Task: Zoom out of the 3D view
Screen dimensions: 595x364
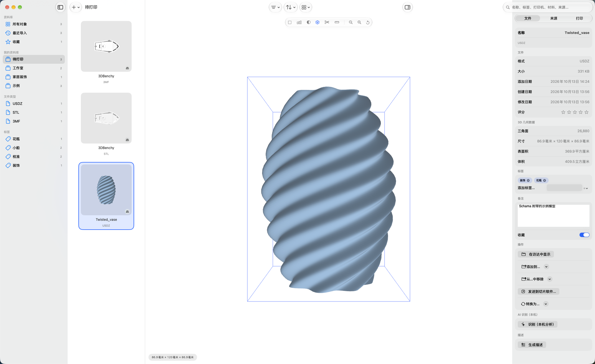Action: 351,22
